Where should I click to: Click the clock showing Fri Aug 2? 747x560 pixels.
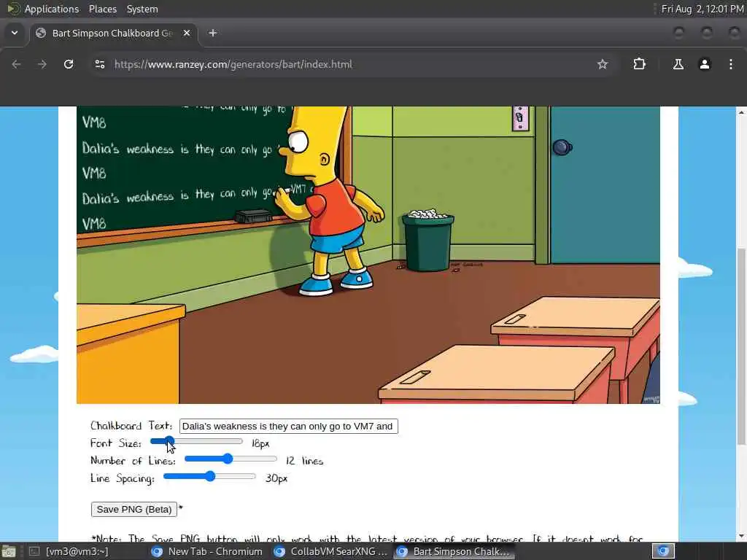pos(703,9)
